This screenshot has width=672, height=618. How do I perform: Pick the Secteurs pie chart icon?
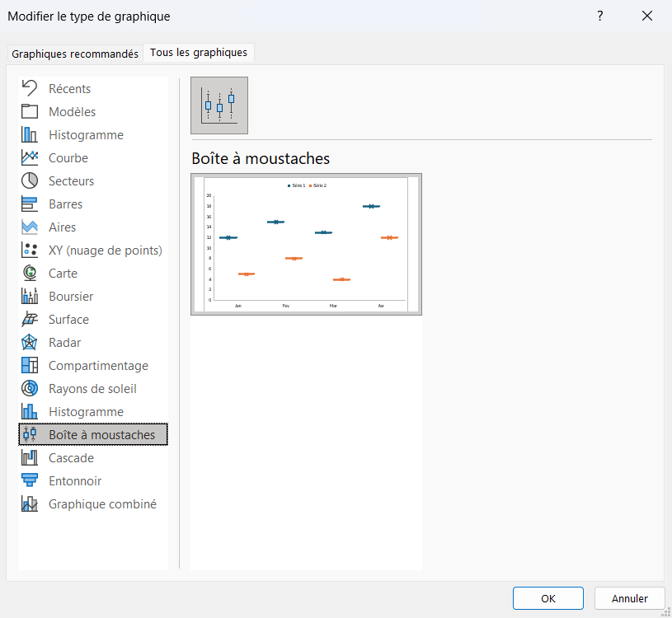click(30, 180)
